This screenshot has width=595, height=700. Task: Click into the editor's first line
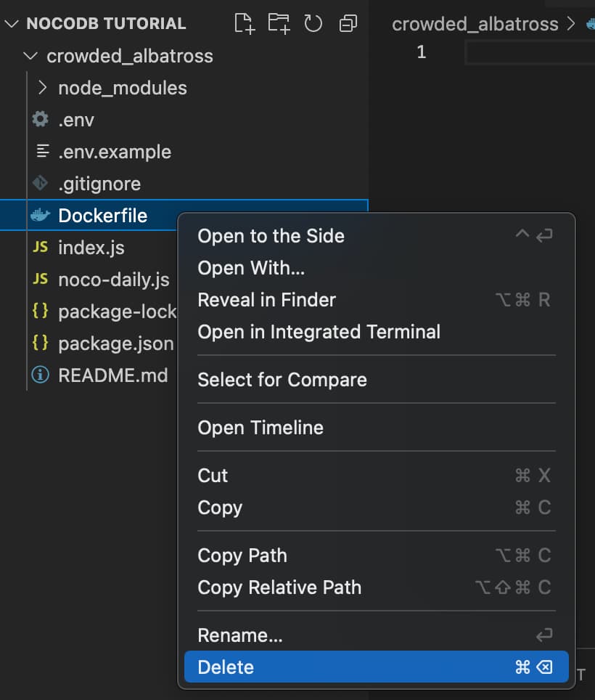[530, 53]
